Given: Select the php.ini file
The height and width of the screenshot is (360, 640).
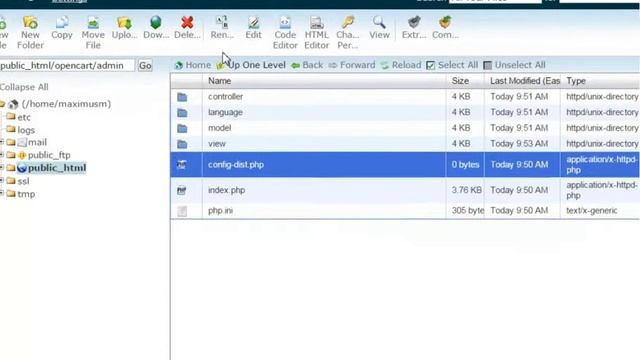Looking at the screenshot, I should (x=405, y=211).
